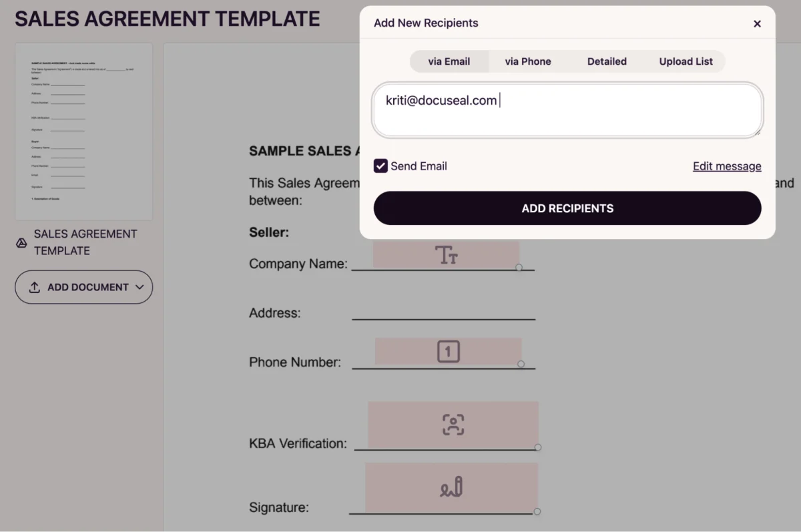Switch to the via Phone tab
Screen dimensions: 801x532
point(528,61)
